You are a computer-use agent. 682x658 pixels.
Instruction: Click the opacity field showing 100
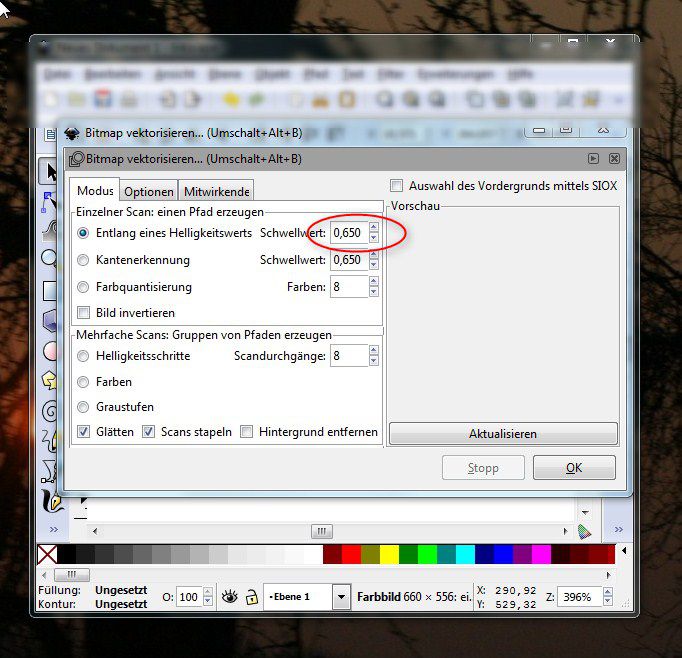tap(189, 597)
